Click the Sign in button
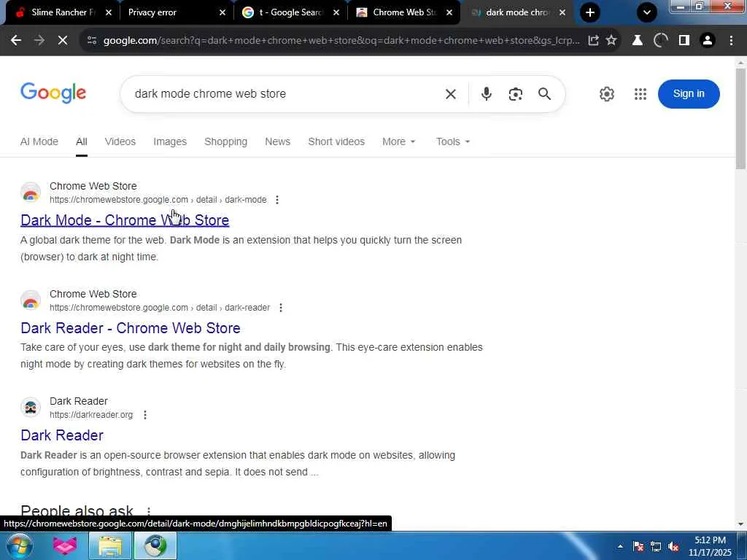The image size is (747, 560). (689, 94)
